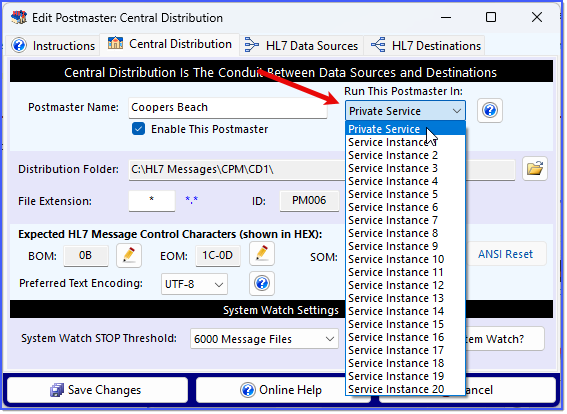Click the *.* link beside File Extension

[x=192, y=199]
